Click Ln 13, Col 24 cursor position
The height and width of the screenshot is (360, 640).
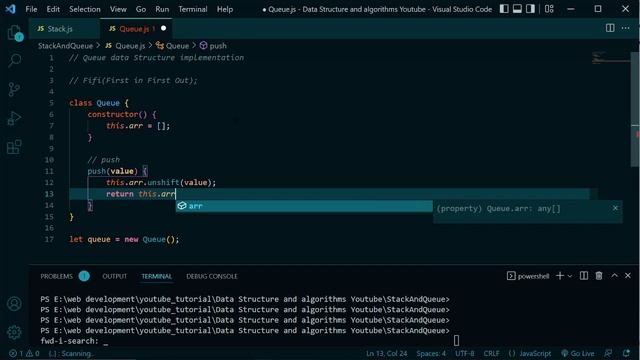(386, 353)
